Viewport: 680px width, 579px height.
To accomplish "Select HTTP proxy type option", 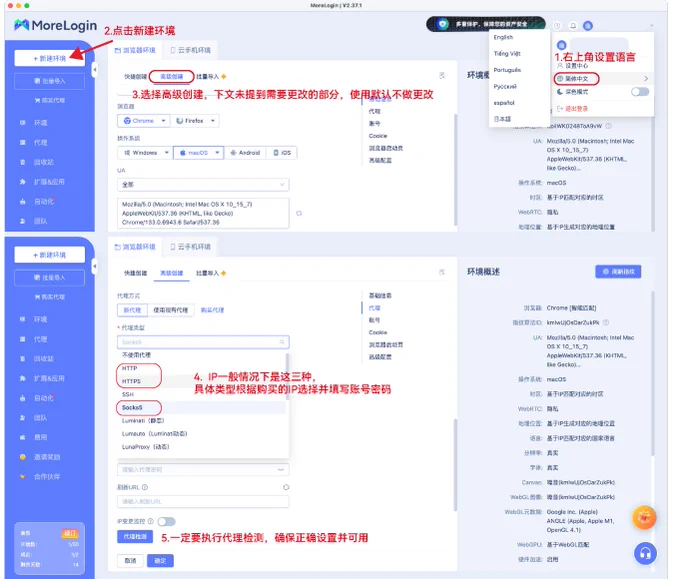I will 130,368.
